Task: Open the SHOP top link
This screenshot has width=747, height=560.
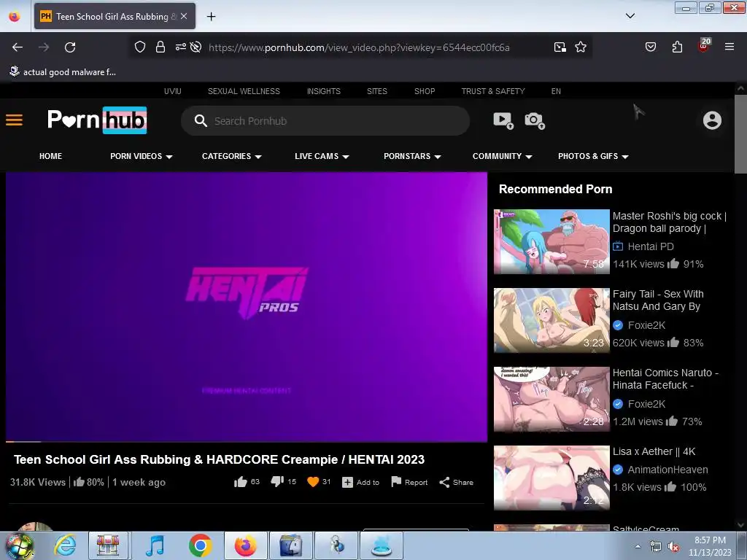Action: 425,91
